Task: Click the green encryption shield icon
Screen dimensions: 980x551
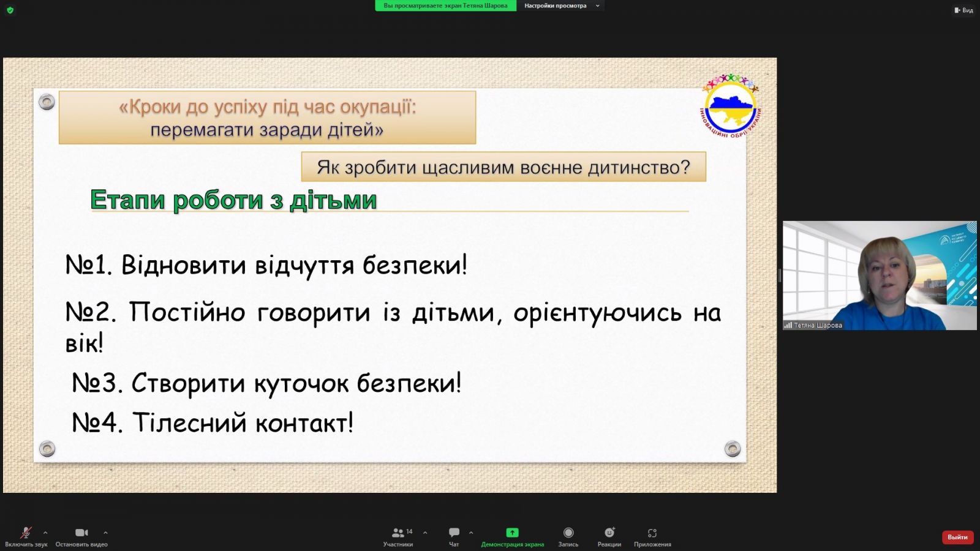Action: (x=10, y=10)
